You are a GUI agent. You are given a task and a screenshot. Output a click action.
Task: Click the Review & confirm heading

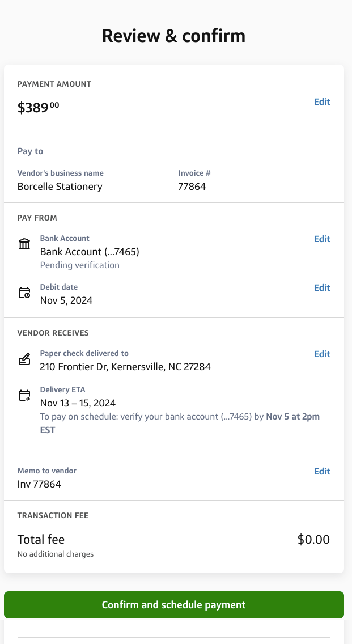(x=173, y=35)
